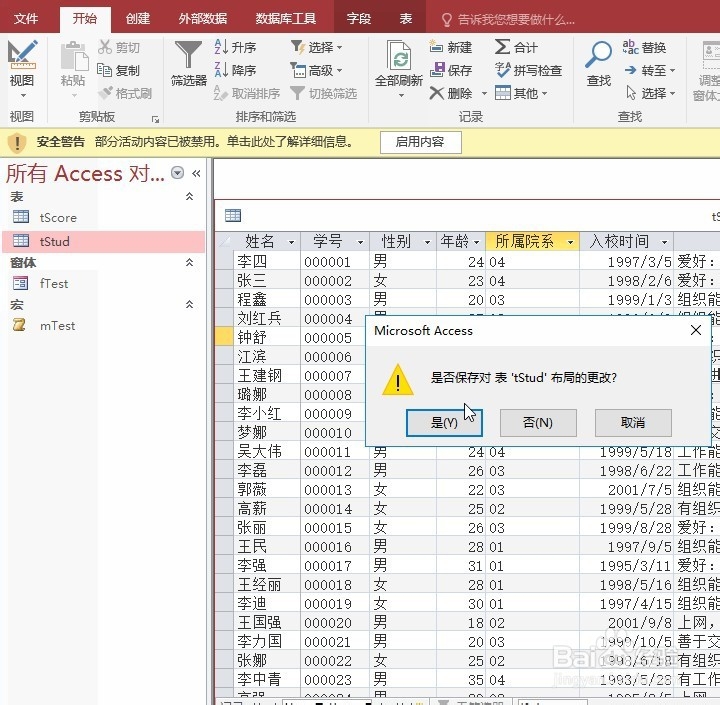Click New record (新建) icon
This screenshot has height=705, width=720.
[436, 47]
